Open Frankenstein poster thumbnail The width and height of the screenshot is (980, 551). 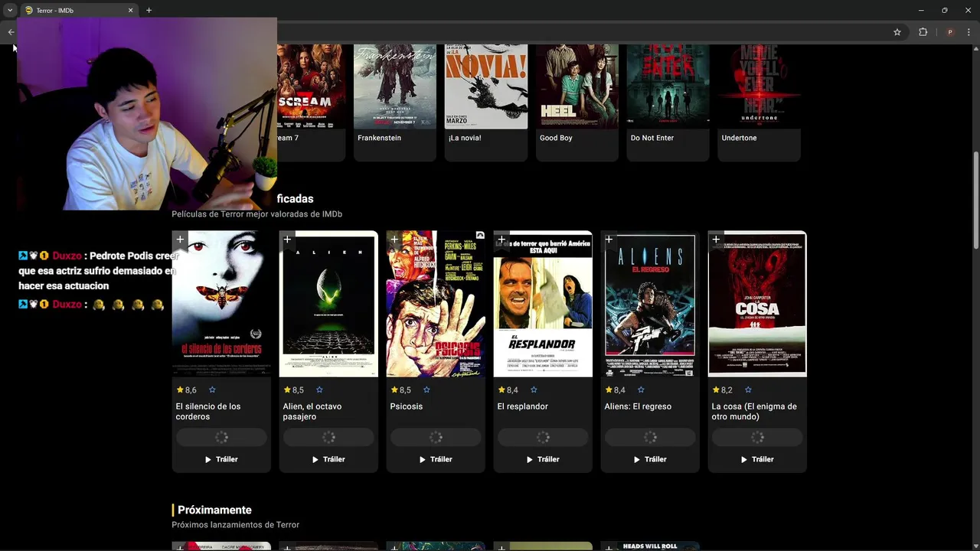395,86
